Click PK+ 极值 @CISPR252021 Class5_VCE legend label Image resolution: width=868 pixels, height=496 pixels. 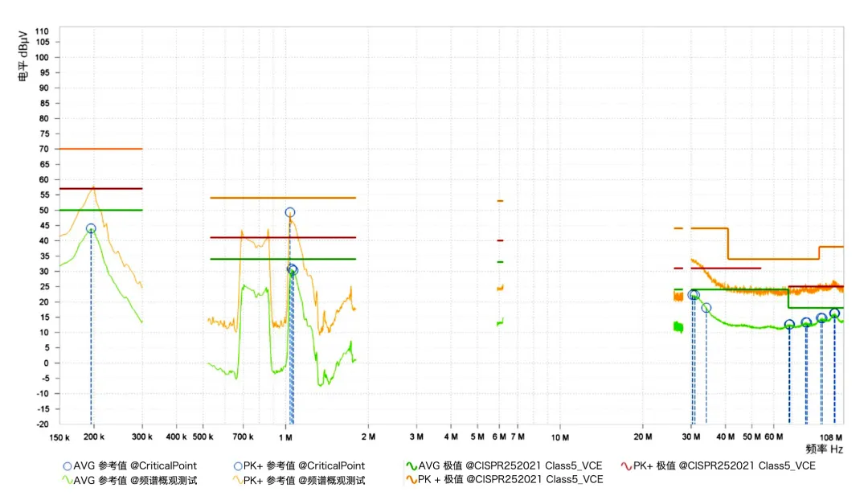[724, 466]
